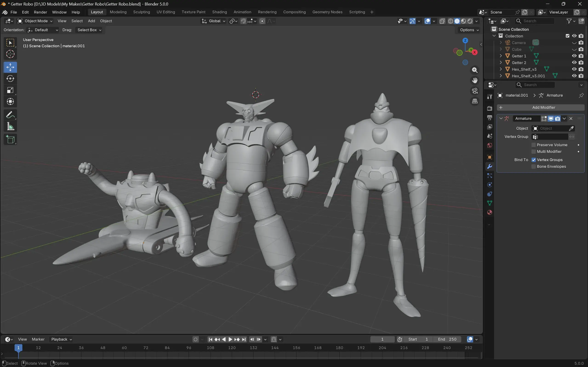Play the animation forward

click(230, 339)
